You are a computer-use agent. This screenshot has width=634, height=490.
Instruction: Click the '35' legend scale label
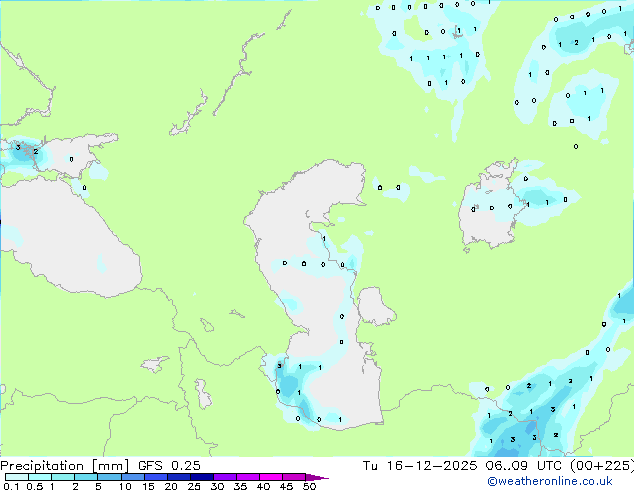(x=240, y=486)
